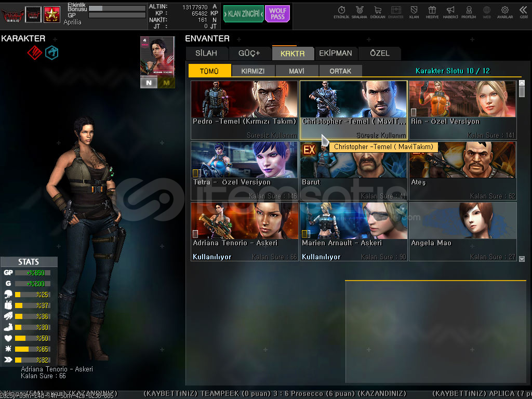
Task: Open the Dükkan shopping cart icon
Action: click(x=378, y=12)
